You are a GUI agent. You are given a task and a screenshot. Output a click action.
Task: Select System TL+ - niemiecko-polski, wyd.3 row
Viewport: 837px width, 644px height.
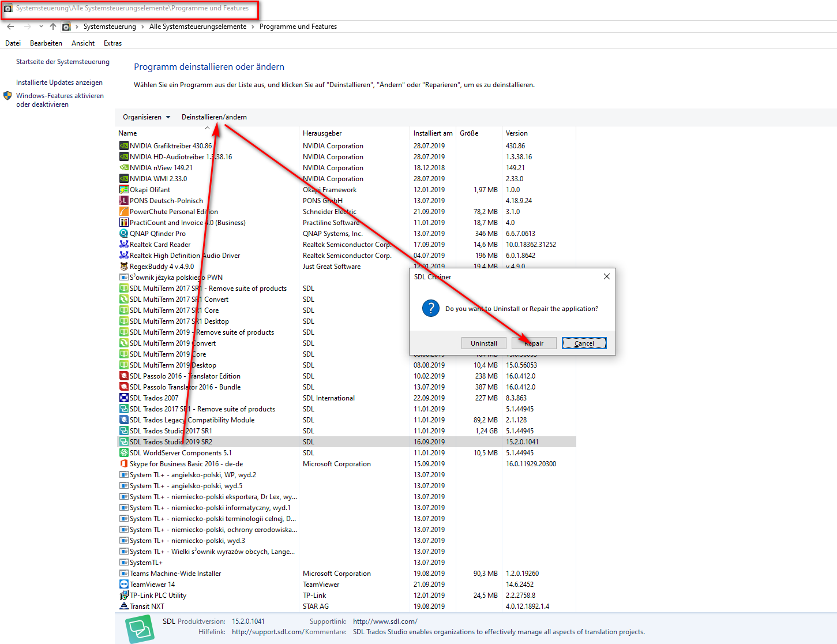tap(346, 541)
